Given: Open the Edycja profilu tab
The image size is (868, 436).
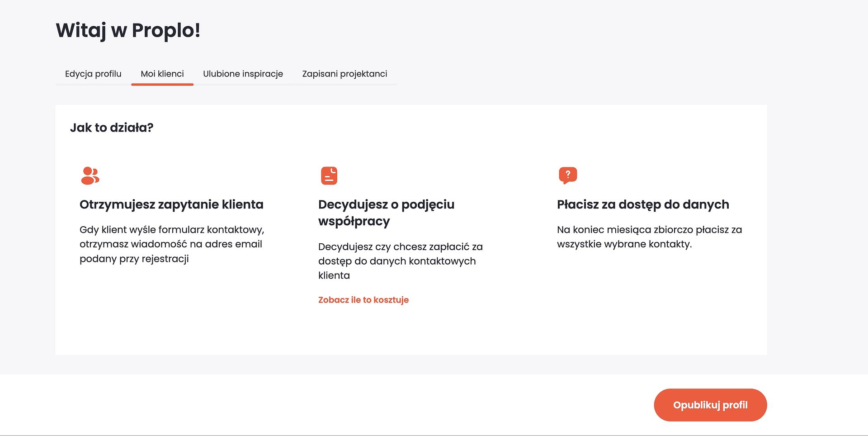Looking at the screenshot, I should click(x=93, y=74).
